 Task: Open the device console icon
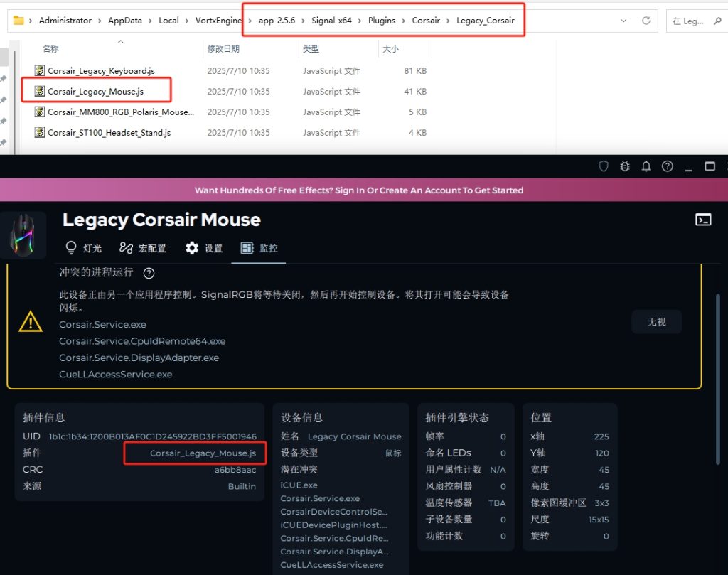703,220
